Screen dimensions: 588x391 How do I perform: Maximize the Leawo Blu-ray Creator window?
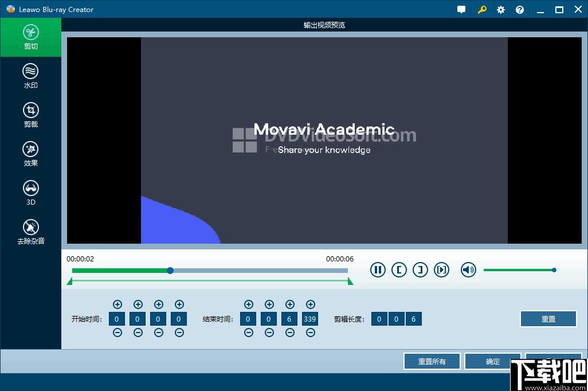(559, 10)
